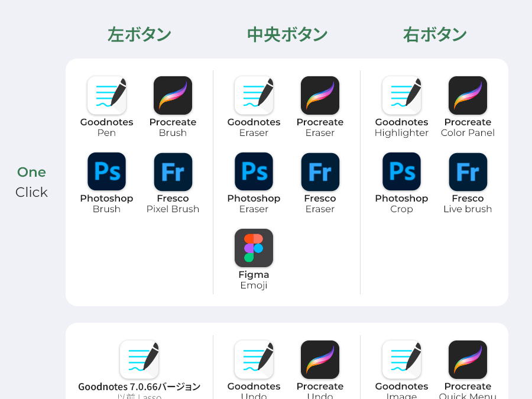
Task: Click the 'Pen' text under Goodnotes
Action: point(106,132)
